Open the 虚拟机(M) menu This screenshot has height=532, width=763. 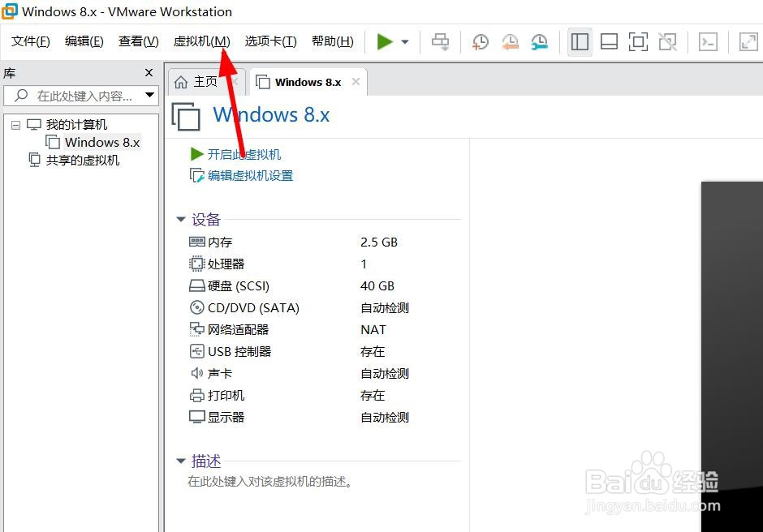(x=201, y=41)
